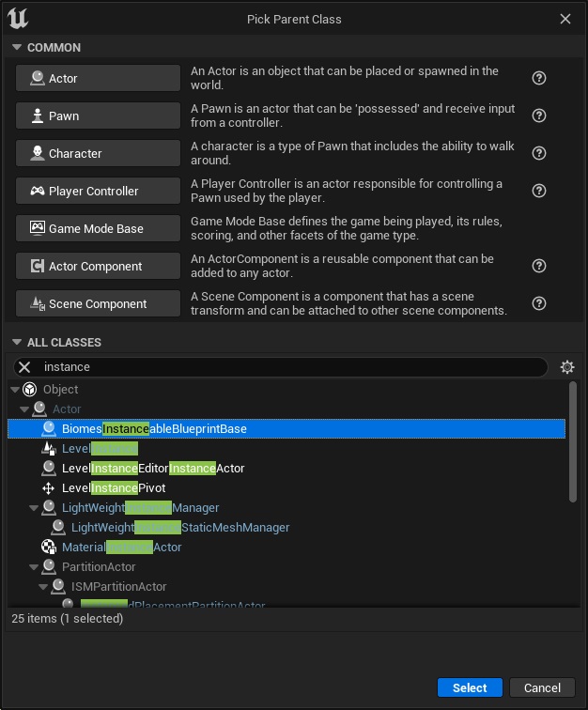Collapse the COMMON section
The width and height of the screenshot is (588, 710).
[x=16, y=48]
